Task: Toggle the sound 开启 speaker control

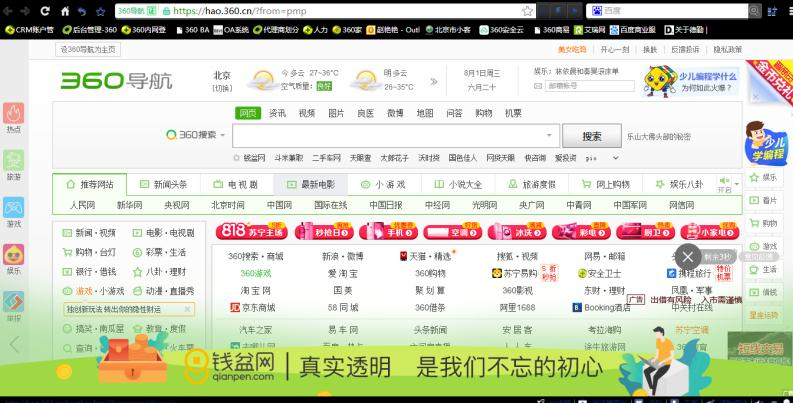Action: pos(724,185)
